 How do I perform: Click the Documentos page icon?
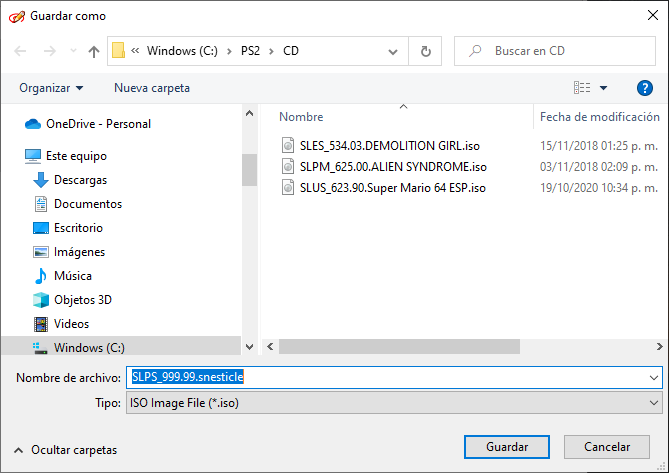coord(41,204)
